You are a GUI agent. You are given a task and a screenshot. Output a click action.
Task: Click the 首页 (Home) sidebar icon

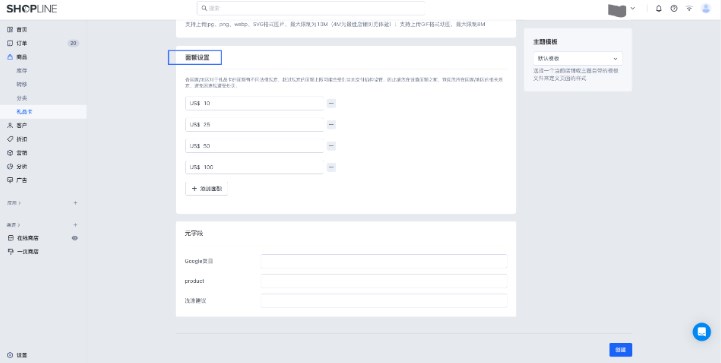10,29
